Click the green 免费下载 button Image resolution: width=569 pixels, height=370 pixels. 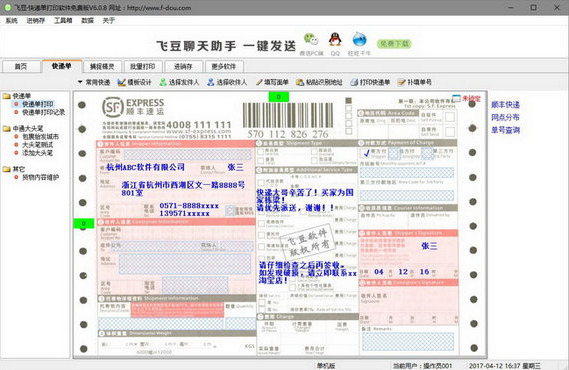394,44
